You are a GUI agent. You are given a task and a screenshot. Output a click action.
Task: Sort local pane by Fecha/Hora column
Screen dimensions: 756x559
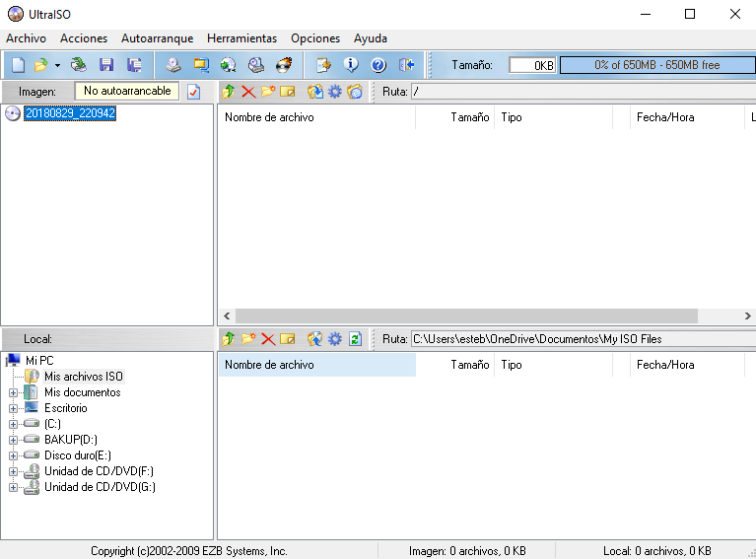click(688, 365)
